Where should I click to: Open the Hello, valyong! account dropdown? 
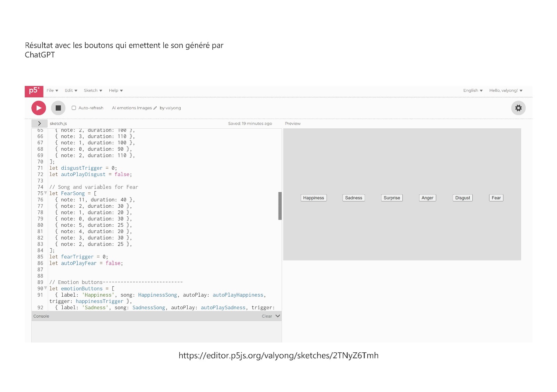(x=505, y=90)
